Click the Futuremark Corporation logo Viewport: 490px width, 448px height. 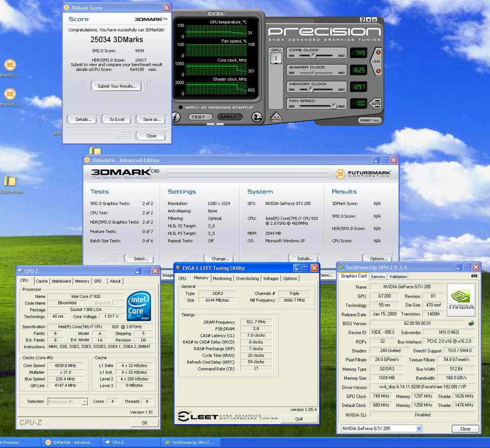point(363,174)
